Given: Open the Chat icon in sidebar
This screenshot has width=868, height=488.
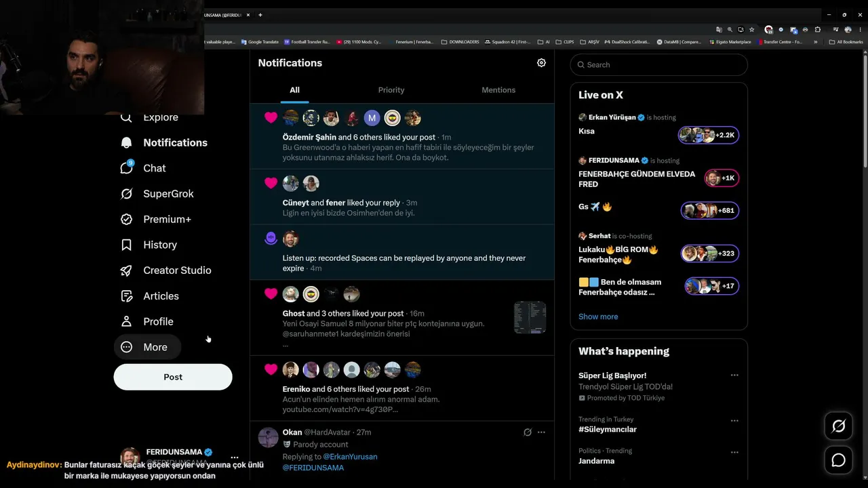Looking at the screenshot, I should pos(126,167).
